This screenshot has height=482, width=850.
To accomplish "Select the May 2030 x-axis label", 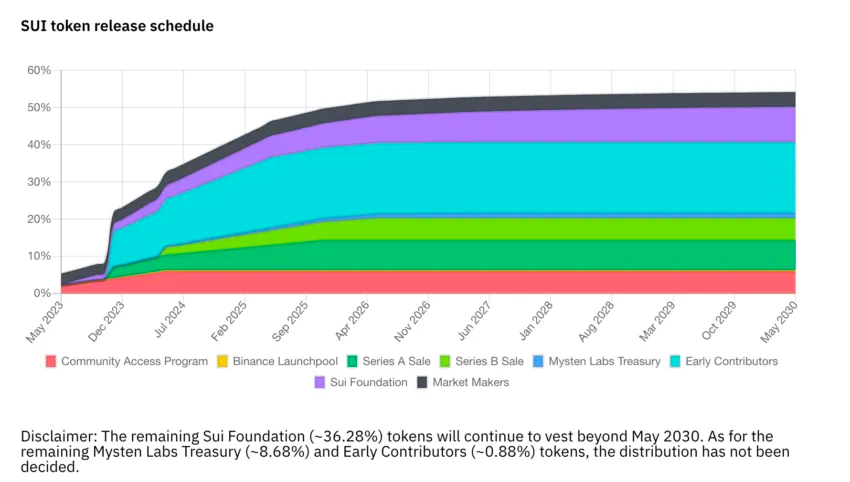I will click(779, 322).
